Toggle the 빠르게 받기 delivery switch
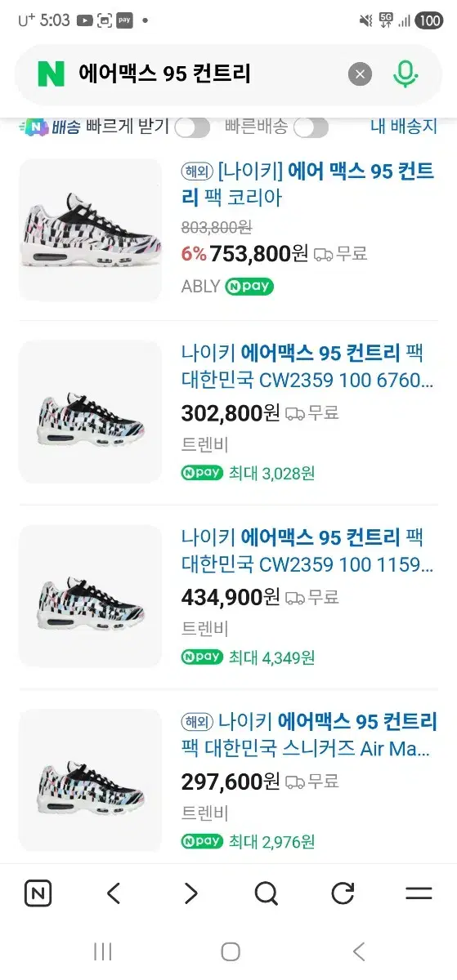The image size is (457, 980). click(192, 127)
